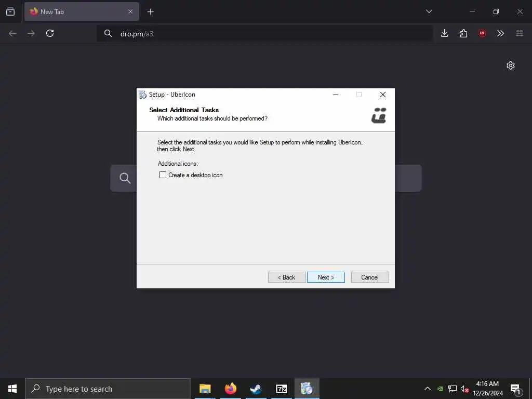
Task: Open network status tray icon
Action: 453,389
